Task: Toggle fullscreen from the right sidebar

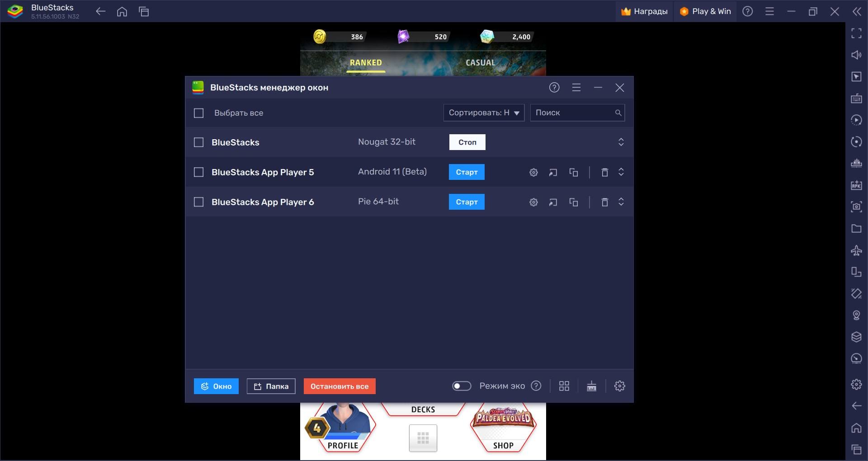Action: (x=856, y=33)
